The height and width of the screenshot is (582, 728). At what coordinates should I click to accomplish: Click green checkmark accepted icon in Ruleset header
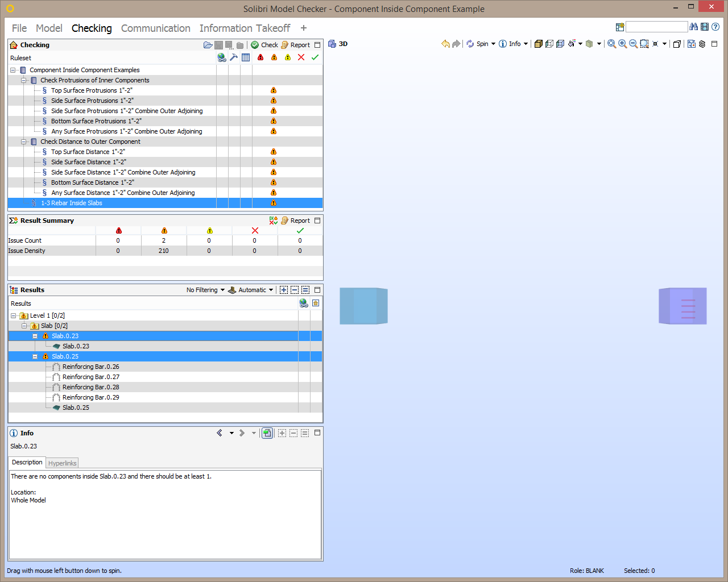click(315, 57)
